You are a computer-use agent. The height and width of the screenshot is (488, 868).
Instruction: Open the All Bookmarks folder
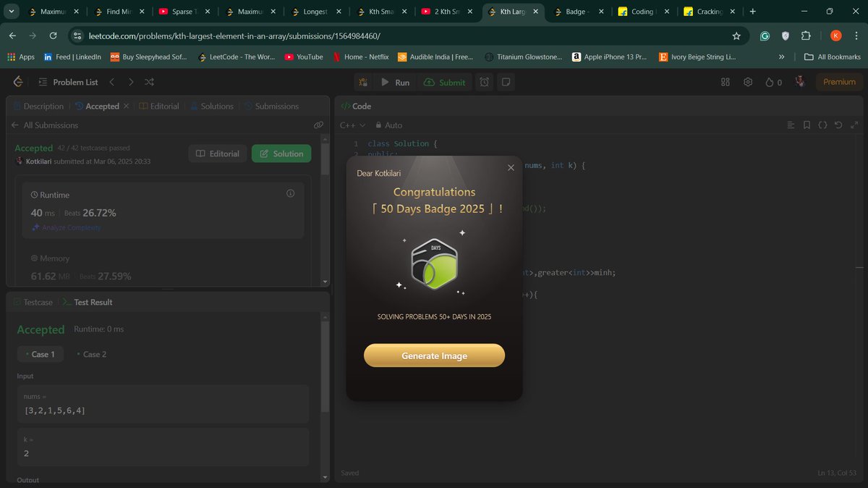(x=833, y=56)
